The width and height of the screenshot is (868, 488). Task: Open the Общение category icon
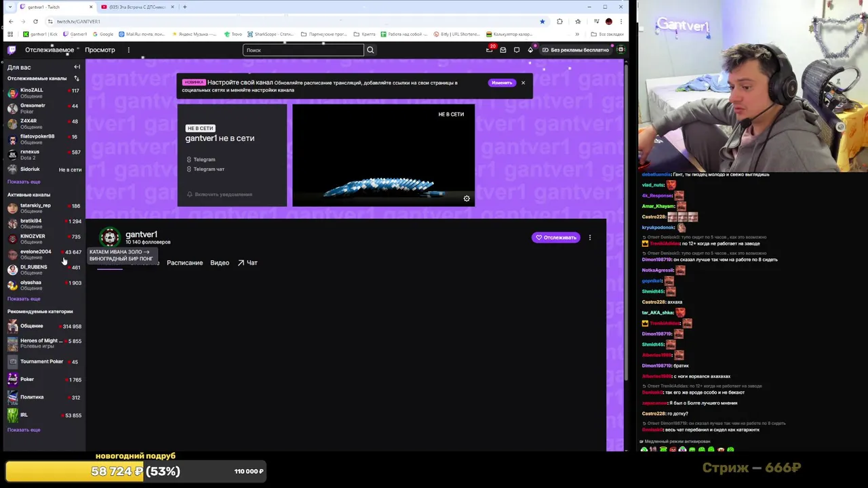[12, 326]
